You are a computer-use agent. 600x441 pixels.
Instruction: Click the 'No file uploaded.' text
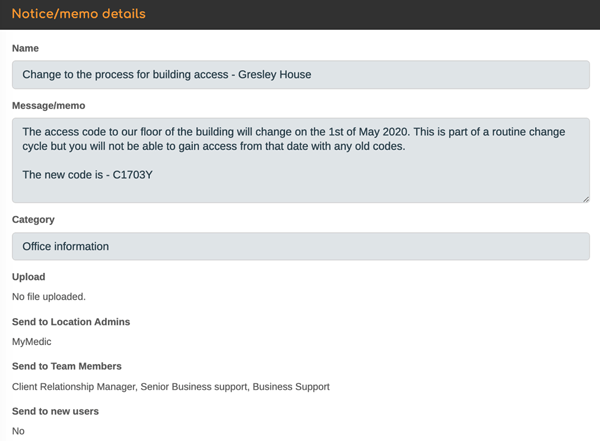pyautogui.click(x=49, y=297)
